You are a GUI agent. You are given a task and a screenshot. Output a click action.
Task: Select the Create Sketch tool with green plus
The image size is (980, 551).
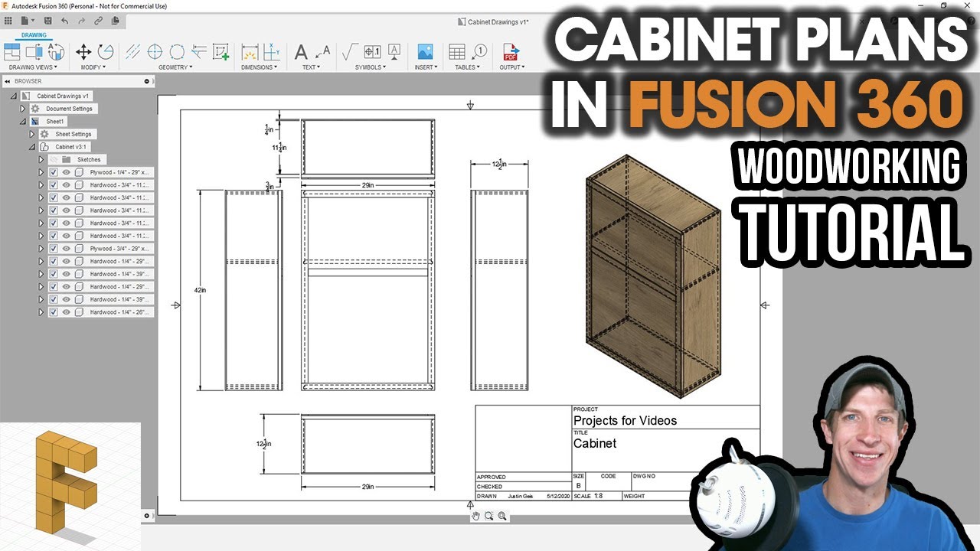(221, 52)
